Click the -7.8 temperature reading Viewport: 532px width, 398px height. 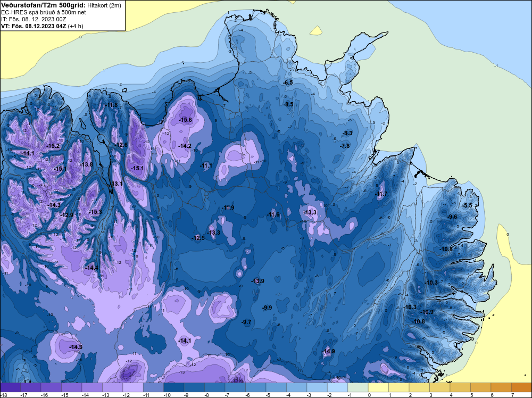click(345, 146)
